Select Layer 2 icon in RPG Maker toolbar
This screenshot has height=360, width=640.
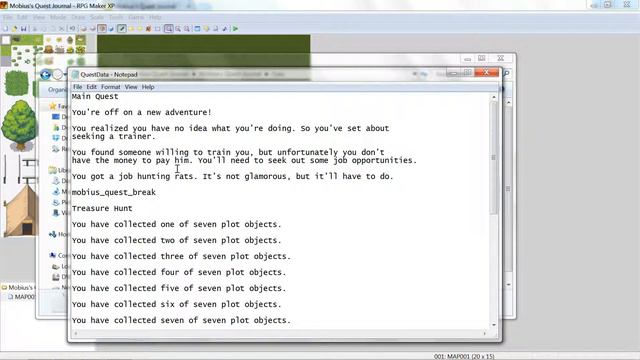tap(93, 29)
